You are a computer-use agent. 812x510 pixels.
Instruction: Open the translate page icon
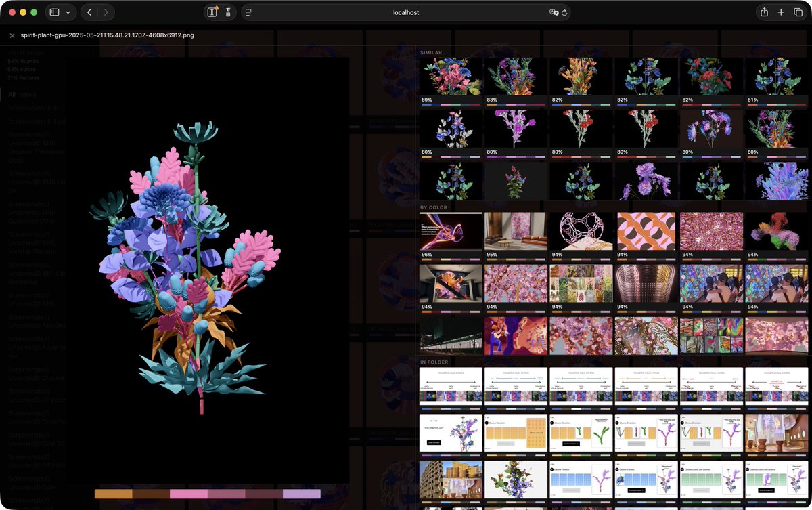554,12
